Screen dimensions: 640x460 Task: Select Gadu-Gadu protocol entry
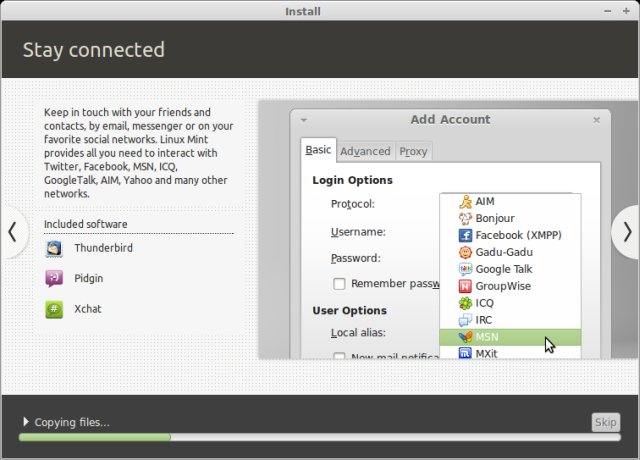click(x=510, y=253)
